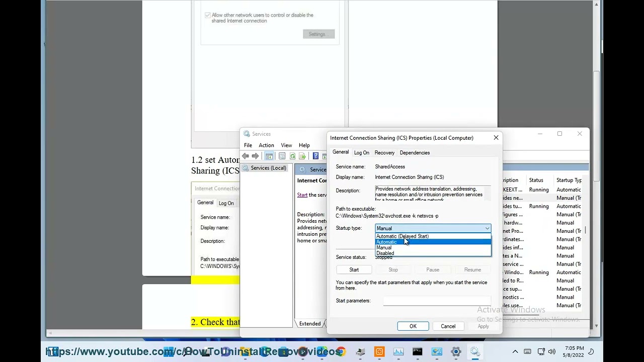This screenshot has height=362, width=644.
Task: Click the taskbar clock showing 7:05 PM
Action: 574,352
